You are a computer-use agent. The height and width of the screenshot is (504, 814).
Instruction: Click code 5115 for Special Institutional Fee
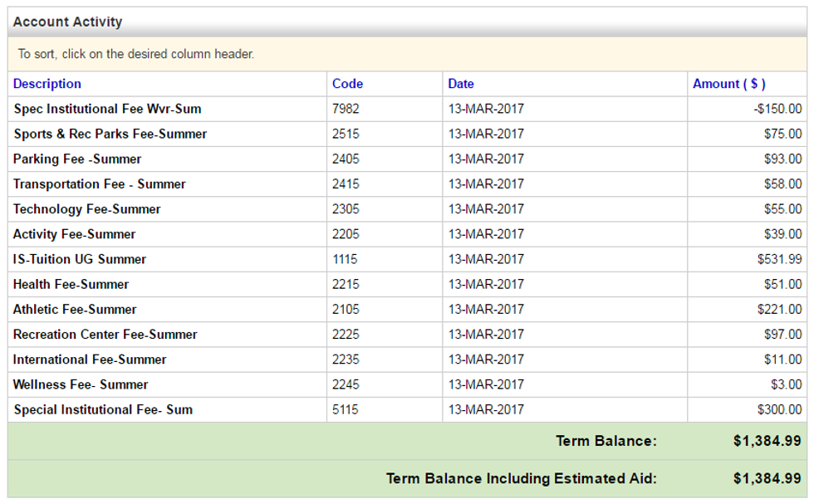click(x=346, y=409)
